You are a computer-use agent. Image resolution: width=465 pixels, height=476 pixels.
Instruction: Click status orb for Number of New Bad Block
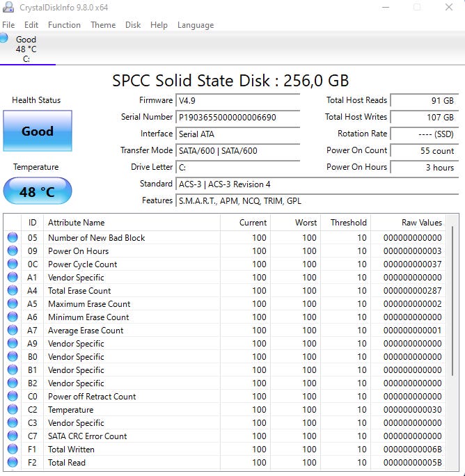13,237
